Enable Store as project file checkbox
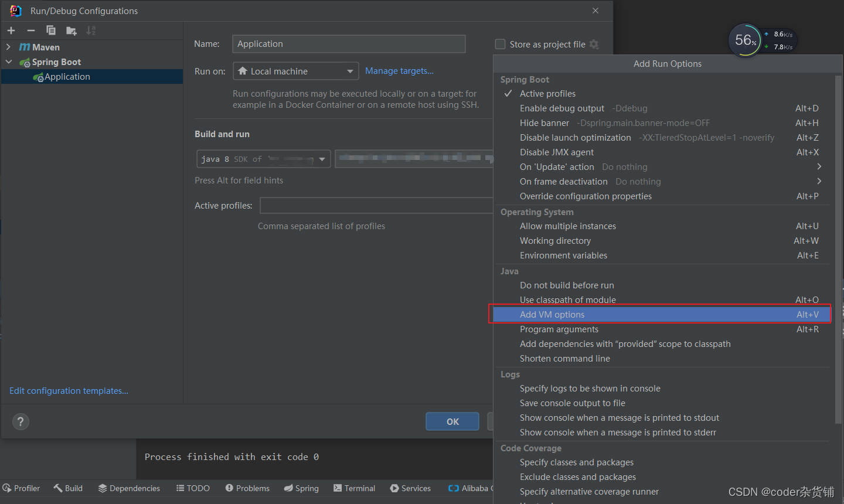844x504 pixels. pos(500,44)
